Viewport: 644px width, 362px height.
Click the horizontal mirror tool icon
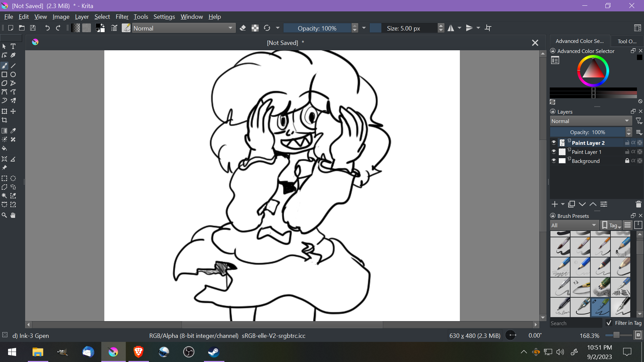click(x=451, y=28)
